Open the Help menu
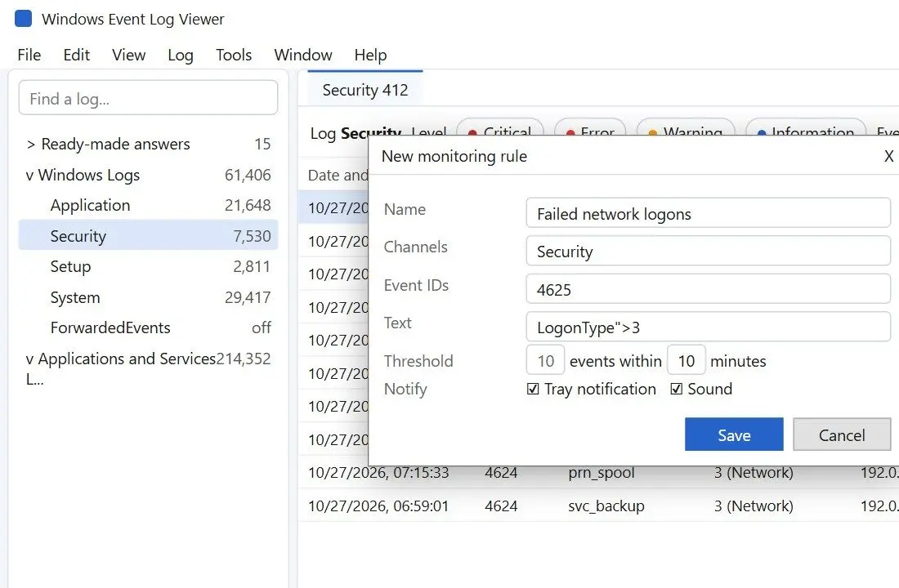This screenshot has width=899, height=588. pyautogui.click(x=370, y=55)
